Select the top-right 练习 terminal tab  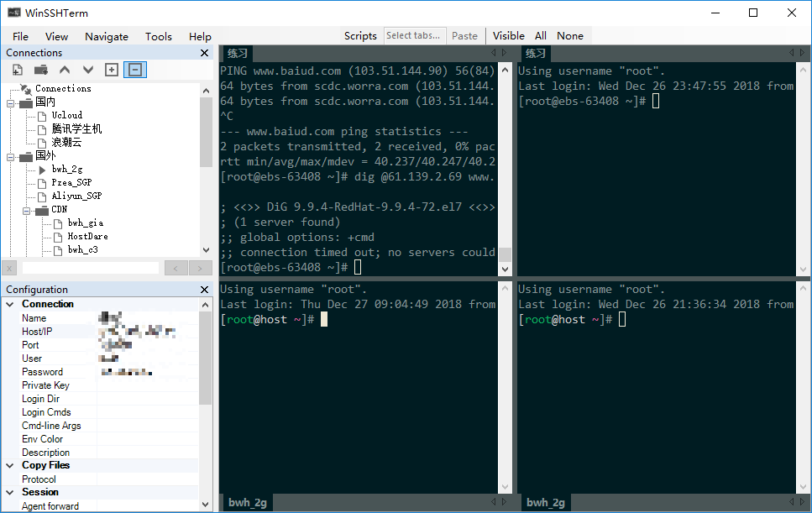(535, 54)
